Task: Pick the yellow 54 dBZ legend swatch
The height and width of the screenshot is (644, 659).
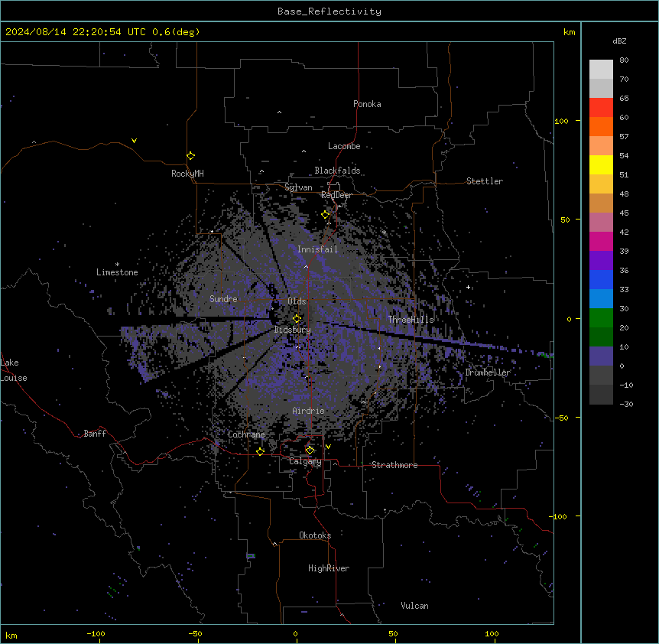Action: pos(601,164)
